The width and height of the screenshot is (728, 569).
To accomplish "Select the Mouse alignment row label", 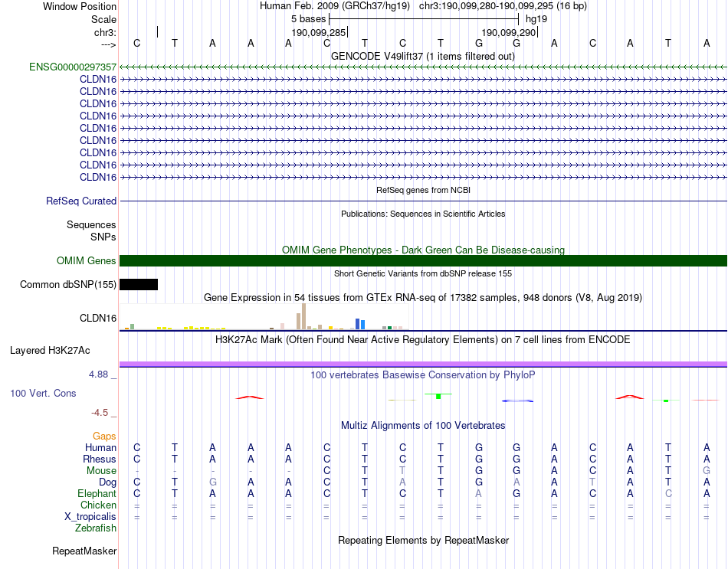I will [101, 471].
